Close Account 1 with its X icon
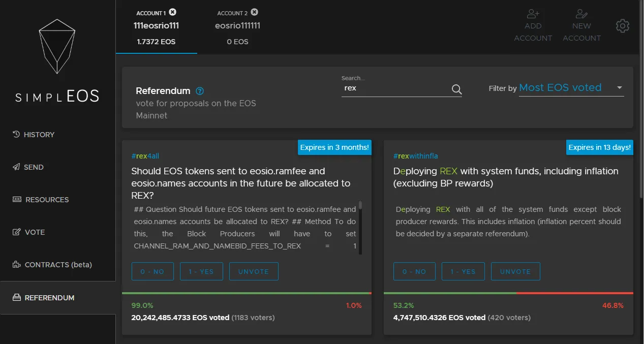The width and height of the screenshot is (644, 344). coord(173,12)
